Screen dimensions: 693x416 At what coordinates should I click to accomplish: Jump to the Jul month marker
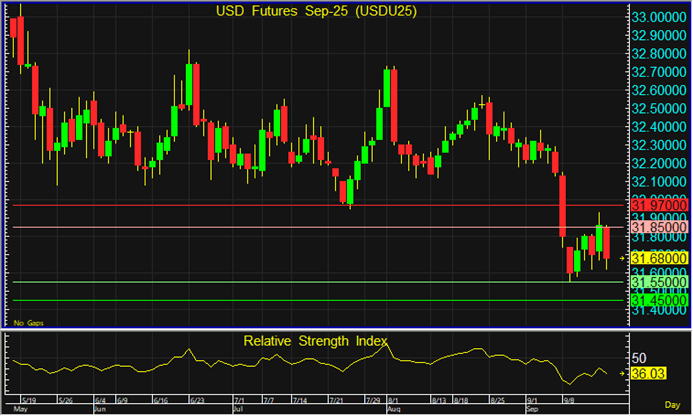238,410
